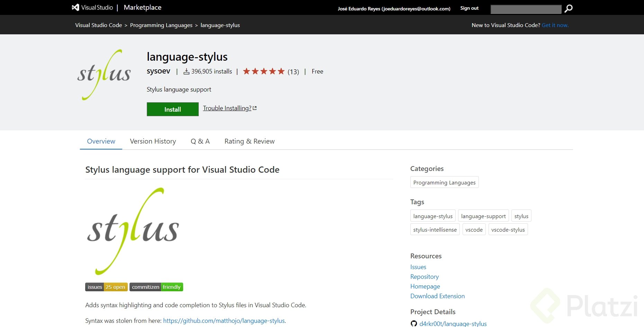The width and height of the screenshot is (644, 327).
Task: Open the Repository resource link
Action: (x=424, y=276)
